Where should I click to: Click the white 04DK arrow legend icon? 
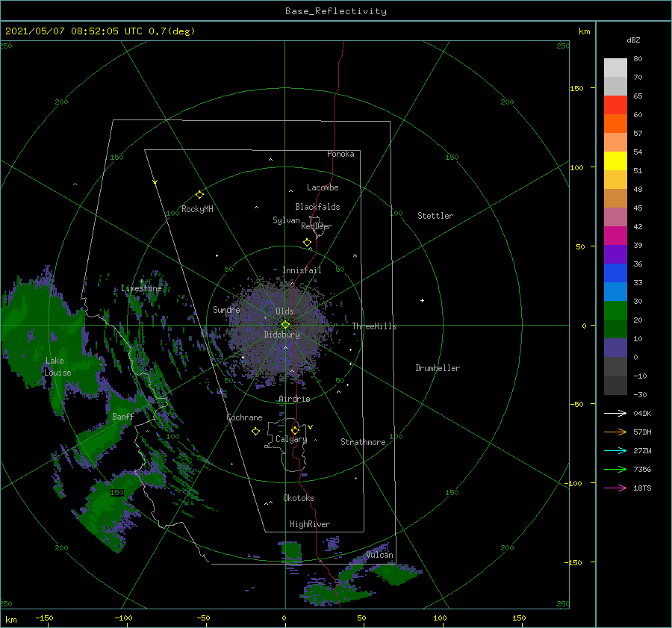(615, 413)
